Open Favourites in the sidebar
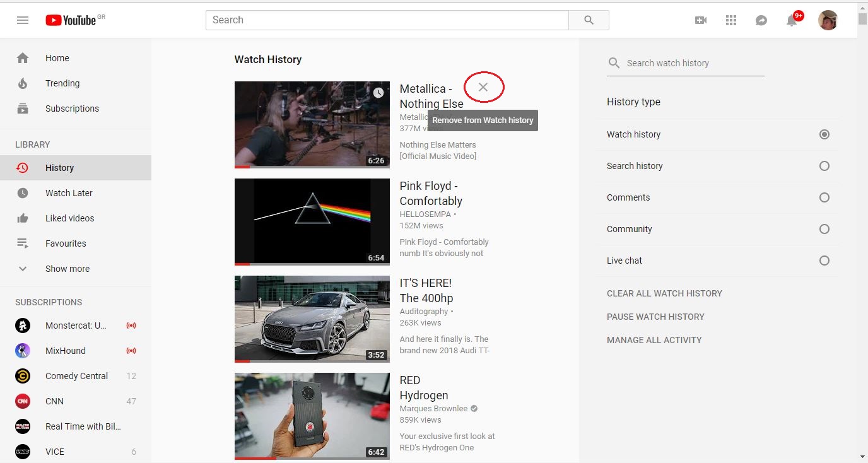The image size is (868, 463). tap(76, 243)
